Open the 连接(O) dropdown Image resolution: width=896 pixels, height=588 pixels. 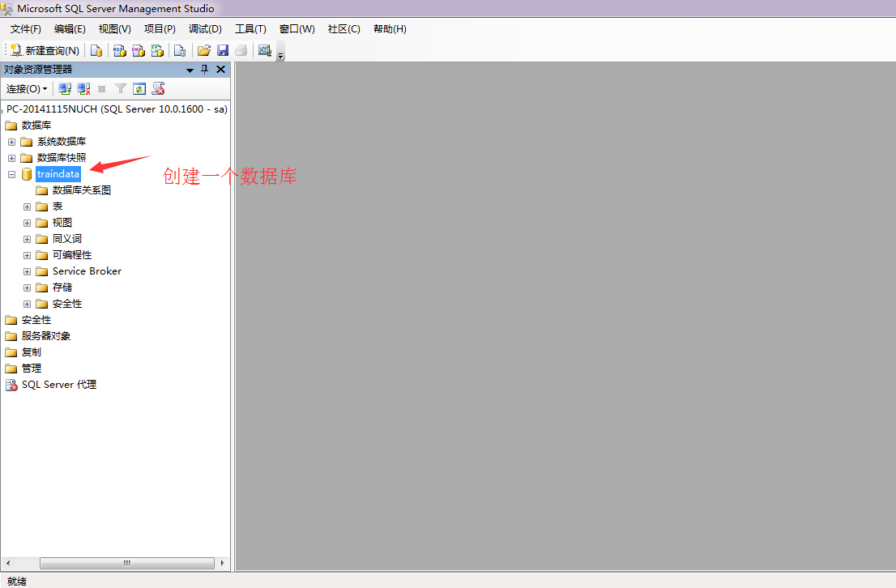pos(25,88)
